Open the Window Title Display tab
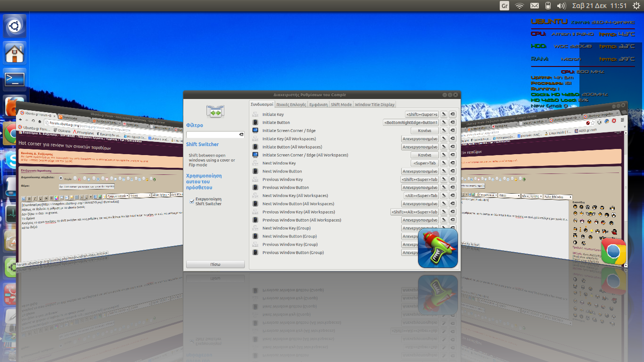 [374, 105]
